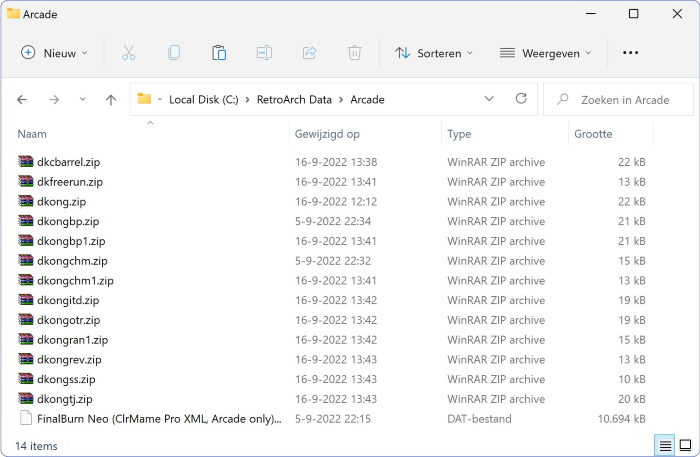Viewport: 700px width, 457px height.
Task: Refresh the Arcade folder view
Action: [521, 99]
